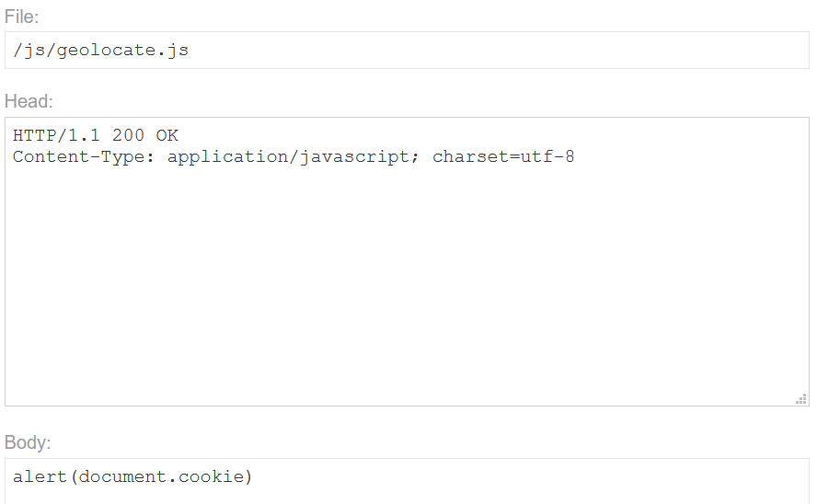The width and height of the screenshot is (817, 504).
Task: Click the Body: label
Action: tap(28, 442)
